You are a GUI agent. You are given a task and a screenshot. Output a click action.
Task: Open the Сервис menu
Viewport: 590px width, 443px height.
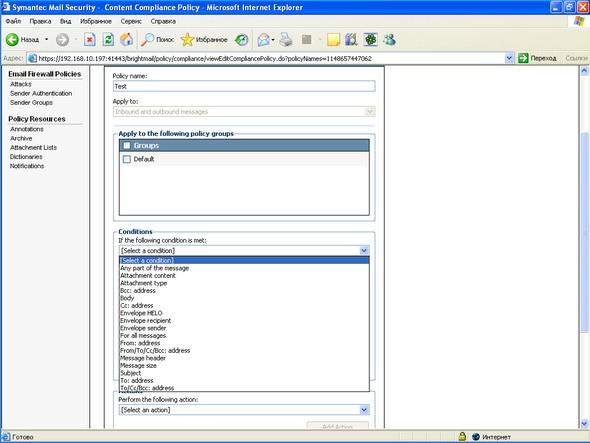[131, 21]
